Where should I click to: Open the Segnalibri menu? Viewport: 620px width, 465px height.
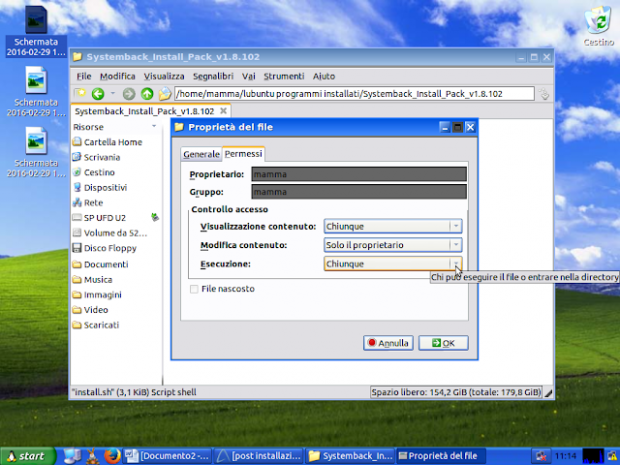coord(213,76)
